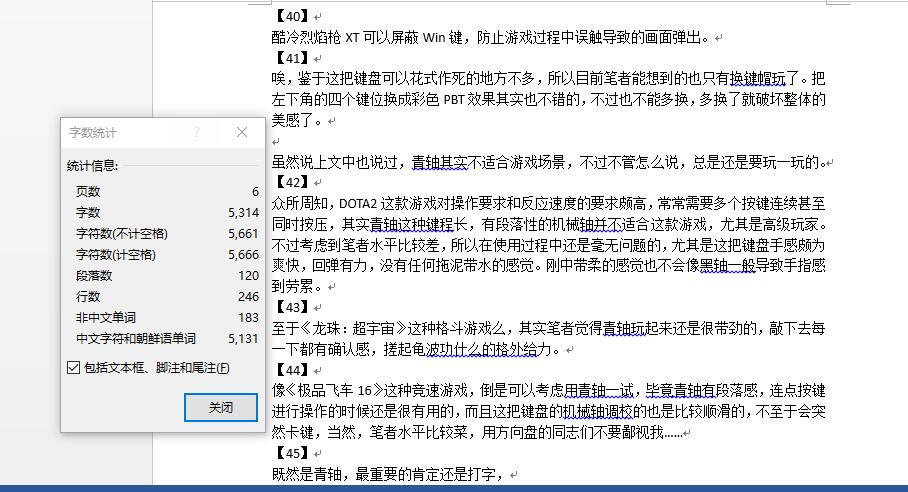This screenshot has width=908, height=492.
Task: Click the 段落数 value 120
Action: tap(248, 276)
